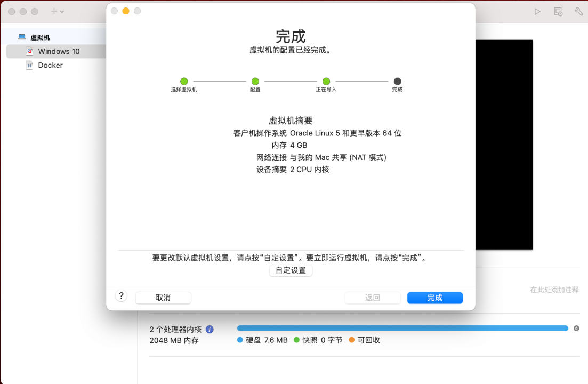
Task: Click the 在此处添加注释 notes field
Action: pyautogui.click(x=554, y=290)
